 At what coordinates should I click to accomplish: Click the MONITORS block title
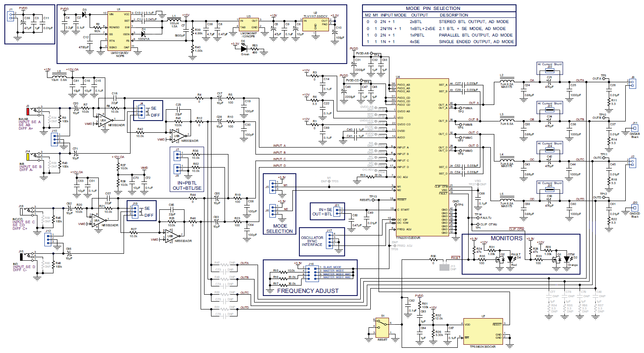pos(506,239)
